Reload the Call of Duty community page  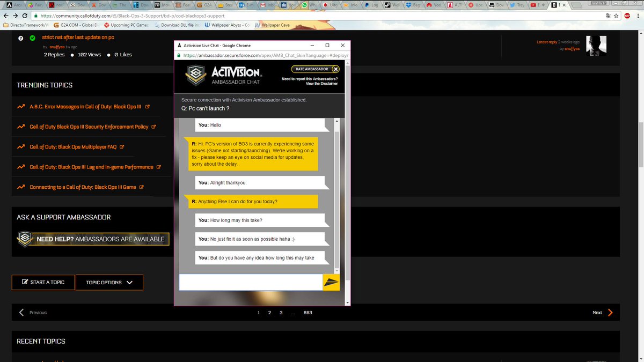pyautogui.click(x=25, y=16)
